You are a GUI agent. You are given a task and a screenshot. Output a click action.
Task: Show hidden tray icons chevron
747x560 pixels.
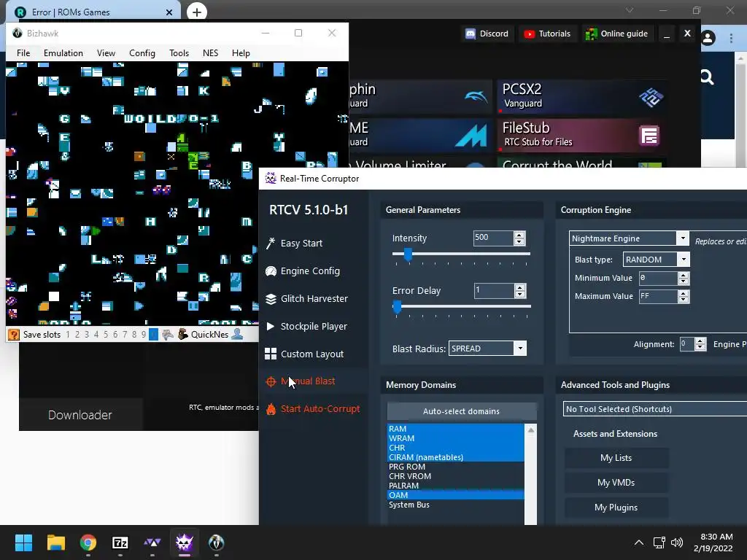tap(639, 542)
